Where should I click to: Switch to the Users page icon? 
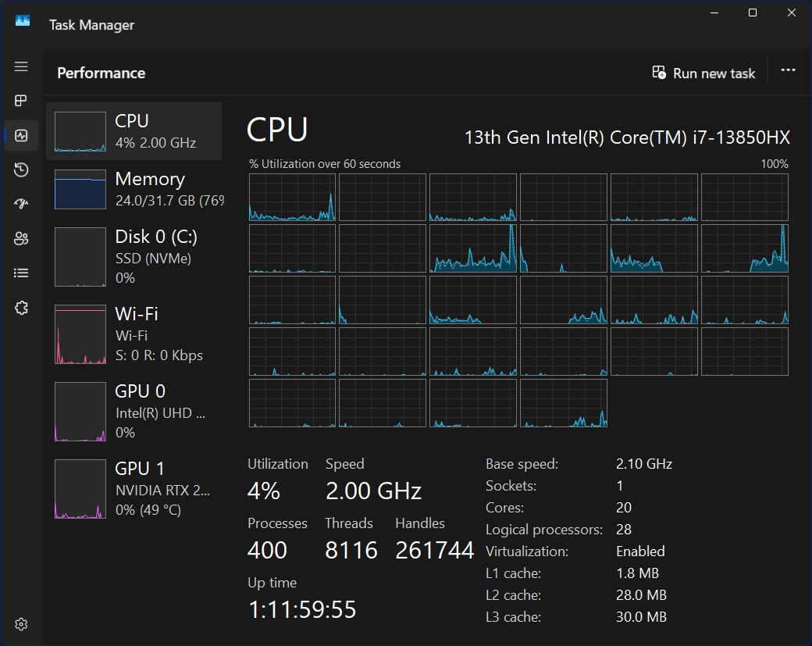click(21, 238)
